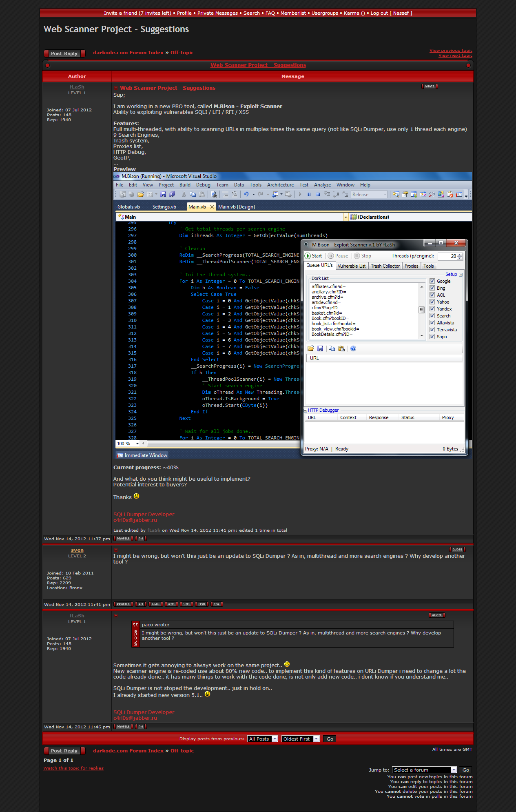
Task: Click the top Post Reply button
Action: (x=64, y=53)
